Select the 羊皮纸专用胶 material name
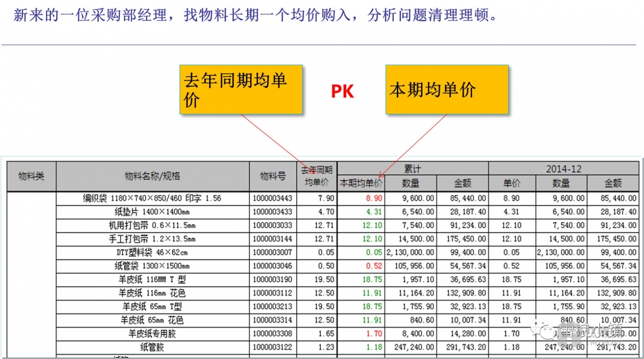 click(152, 333)
